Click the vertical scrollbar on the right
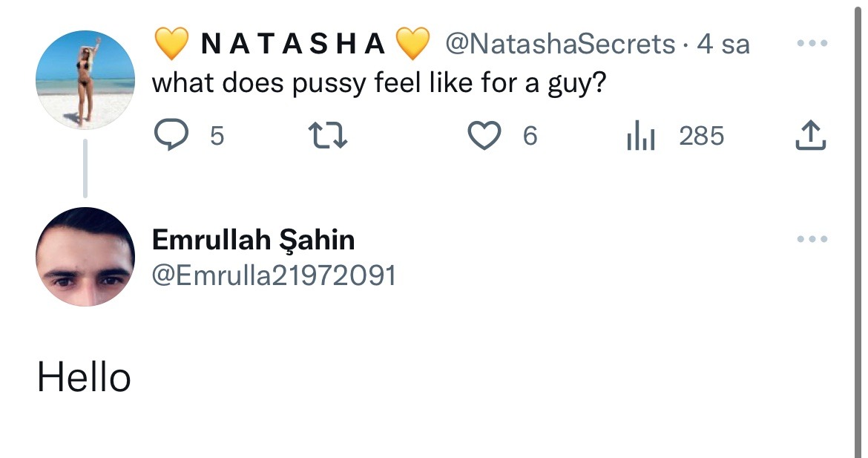 click(861, 223)
